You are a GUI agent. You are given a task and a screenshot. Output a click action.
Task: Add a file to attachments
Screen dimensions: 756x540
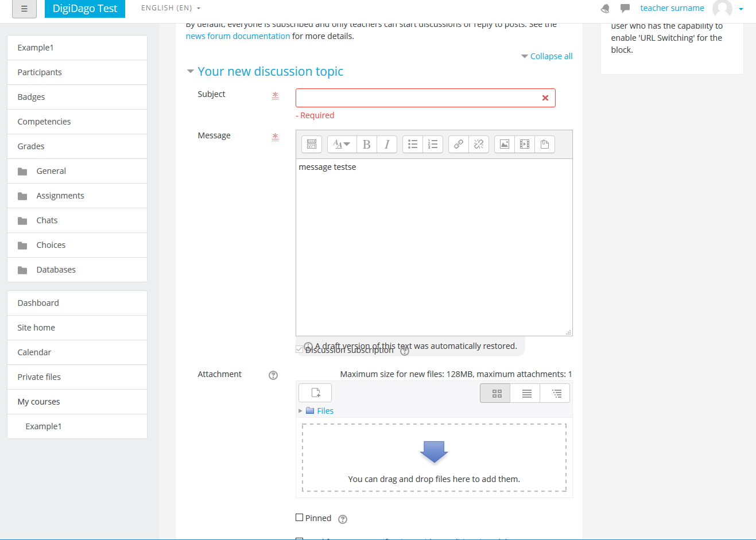[315, 393]
